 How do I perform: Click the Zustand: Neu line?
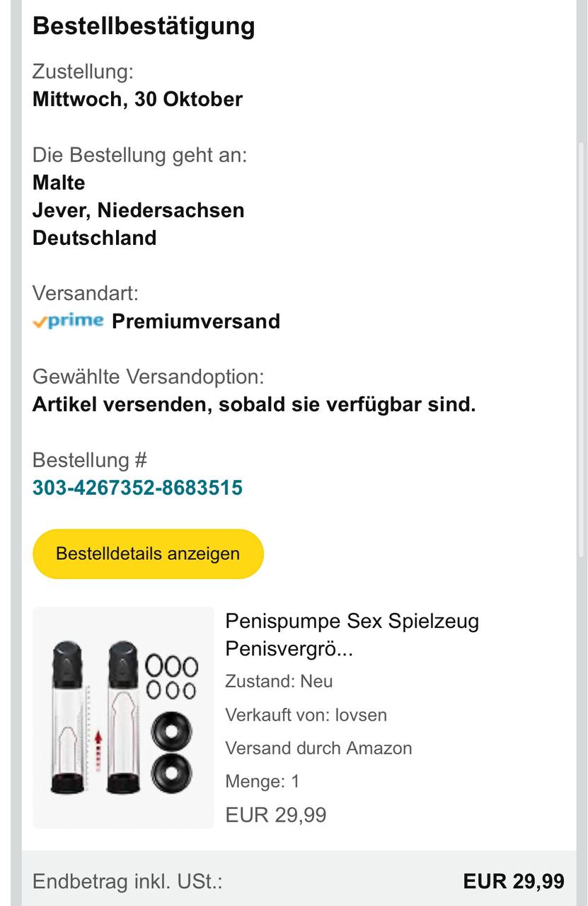[279, 682]
